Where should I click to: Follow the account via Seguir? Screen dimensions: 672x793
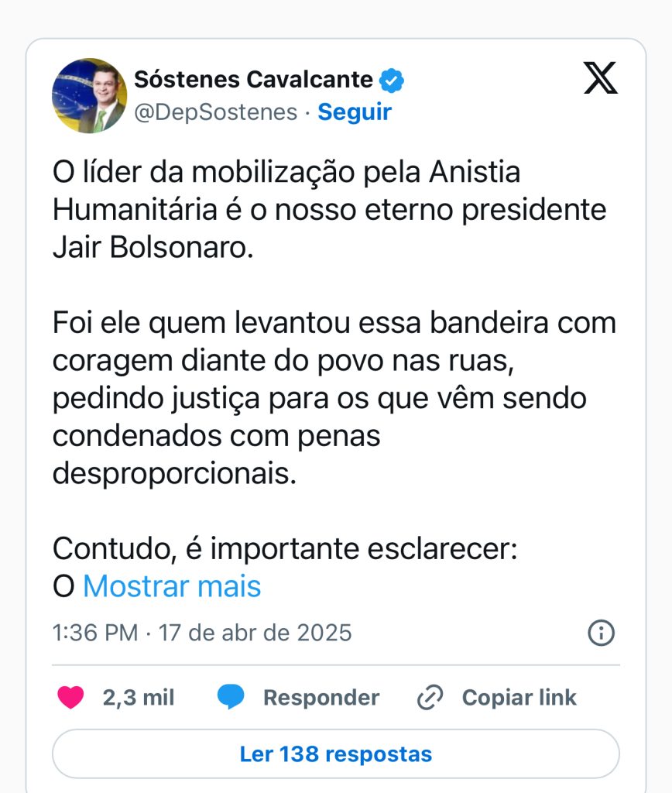(x=355, y=112)
